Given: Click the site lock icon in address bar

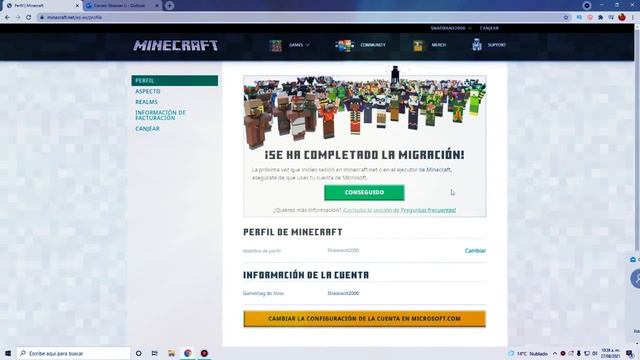Looking at the screenshot, I should coord(42,17).
